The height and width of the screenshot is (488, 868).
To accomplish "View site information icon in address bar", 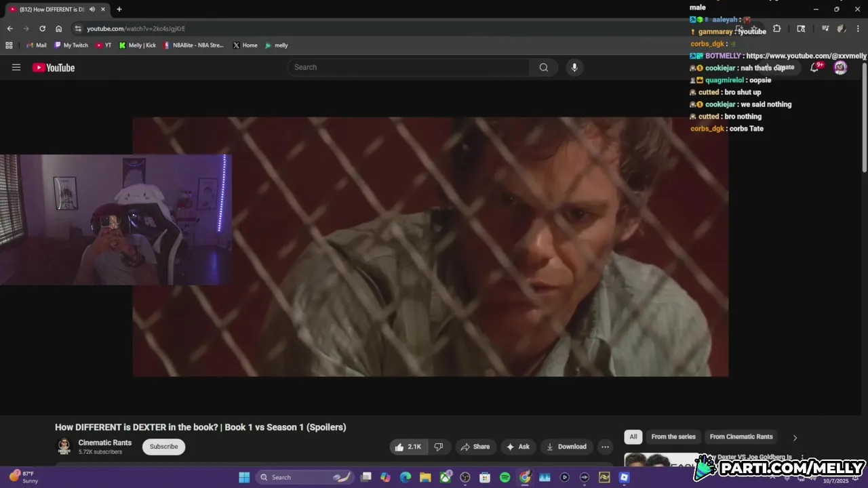I will tap(79, 28).
